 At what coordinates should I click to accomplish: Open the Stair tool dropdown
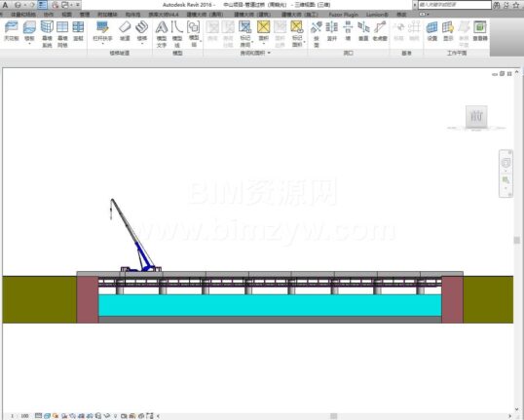point(142,44)
